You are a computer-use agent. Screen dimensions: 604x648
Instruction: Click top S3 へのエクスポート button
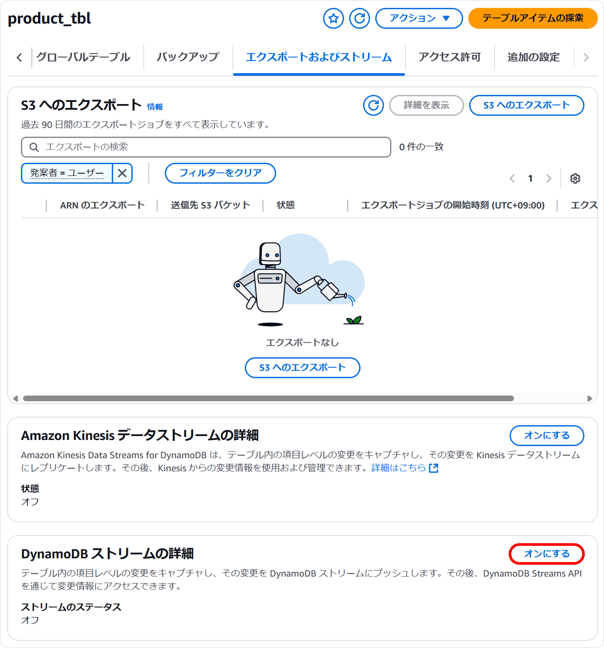(x=526, y=105)
